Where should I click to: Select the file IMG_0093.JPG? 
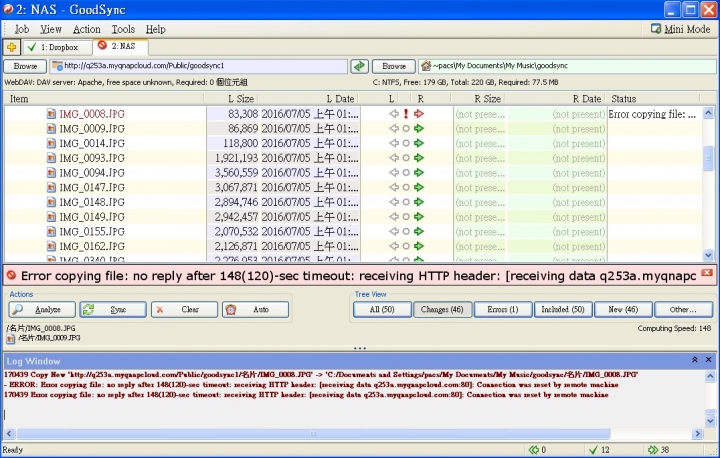coord(92,158)
